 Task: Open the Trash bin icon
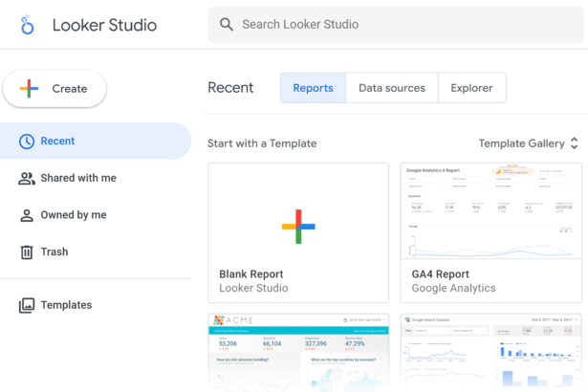(x=27, y=252)
